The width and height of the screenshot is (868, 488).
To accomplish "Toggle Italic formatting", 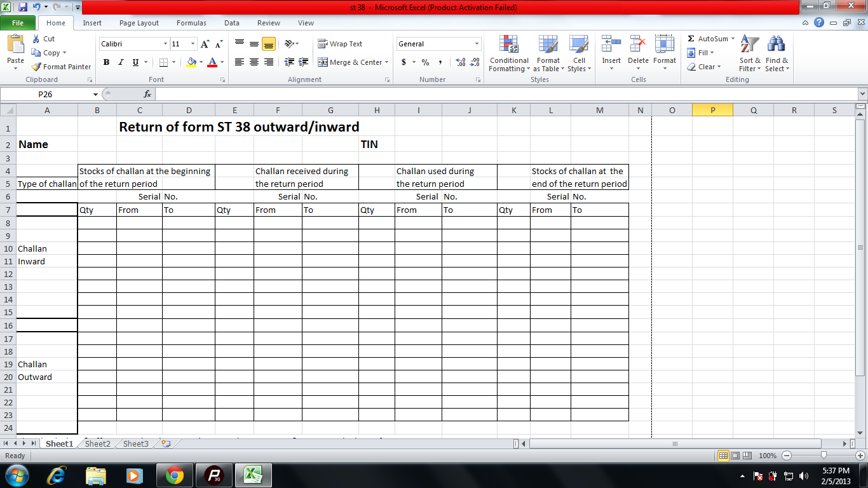I will point(121,62).
